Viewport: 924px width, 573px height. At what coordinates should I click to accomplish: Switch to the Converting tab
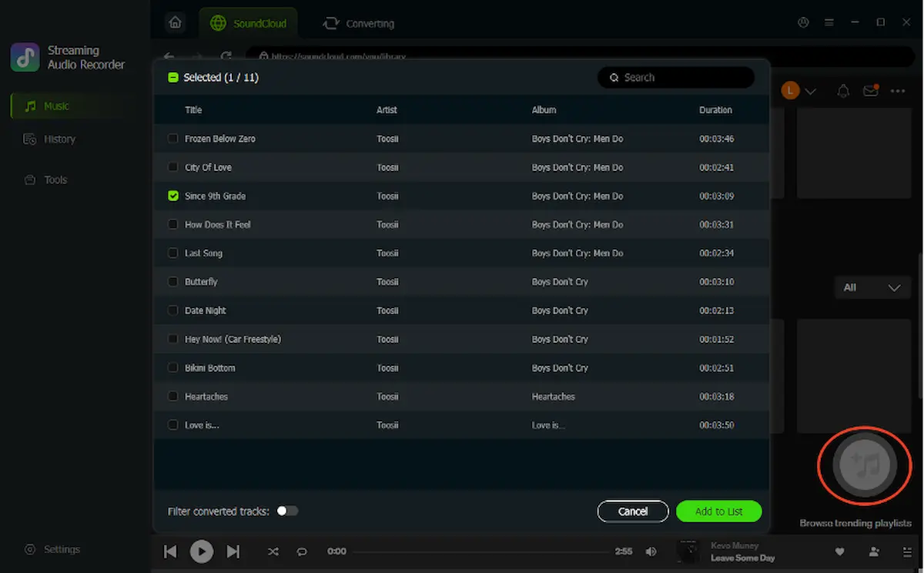(x=359, y=24)
